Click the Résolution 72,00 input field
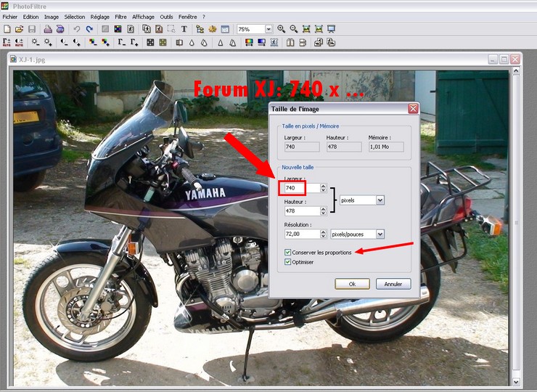 coord(303,234)
